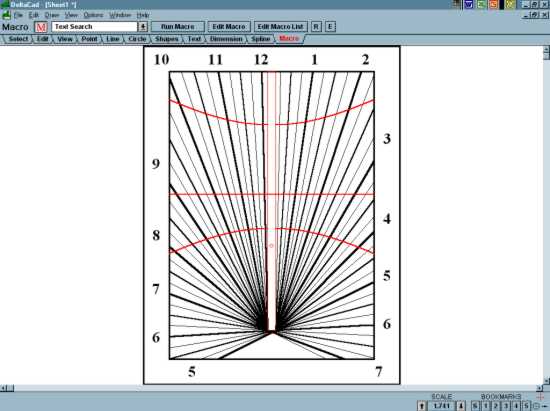
Task: Click the bookmark S button
Action: 475,406
